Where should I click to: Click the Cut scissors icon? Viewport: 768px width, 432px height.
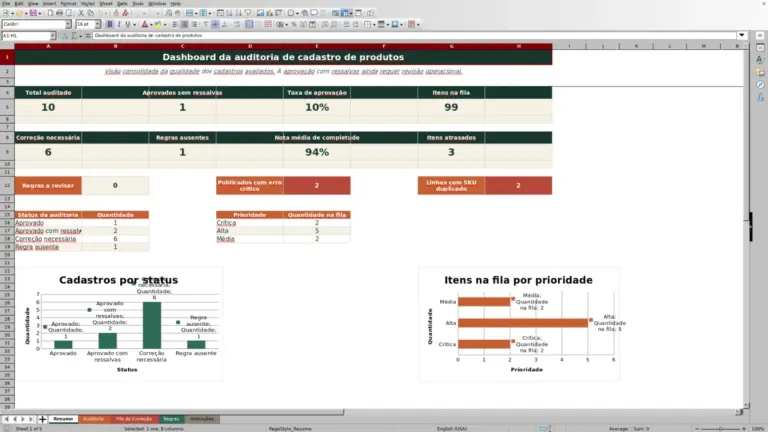pos(81,13)
